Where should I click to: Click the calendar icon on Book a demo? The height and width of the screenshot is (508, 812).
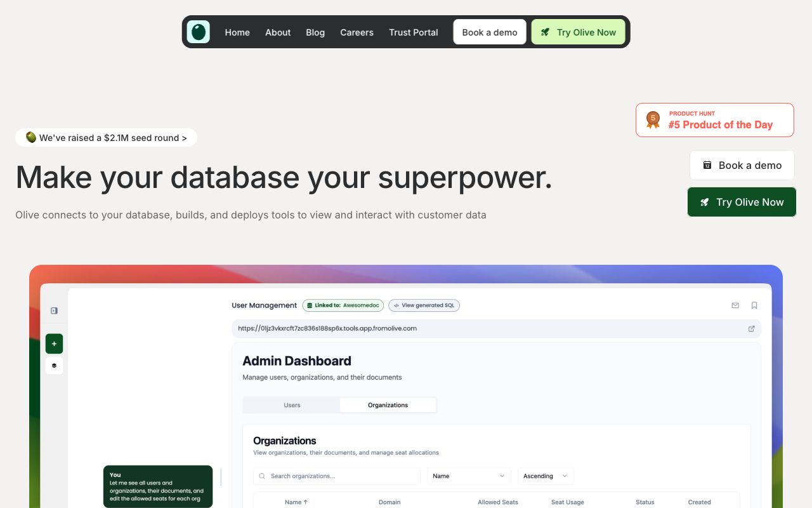[x=707, y=165]
